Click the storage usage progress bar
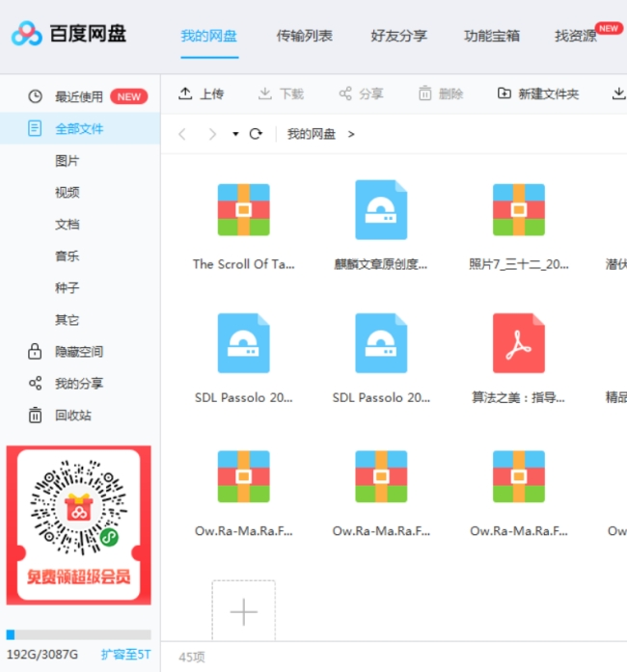 tap(78, 634)
